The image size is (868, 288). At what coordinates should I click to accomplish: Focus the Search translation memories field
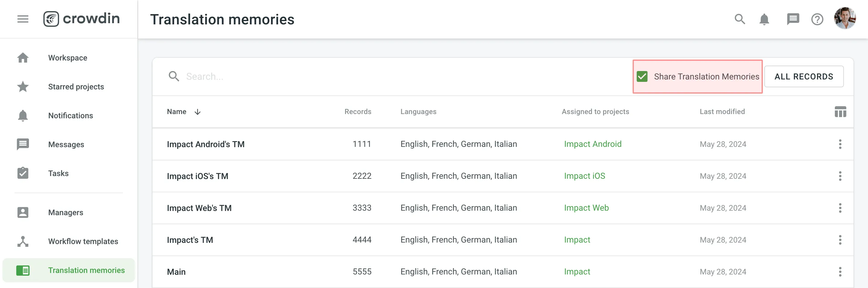click(398, 76)
